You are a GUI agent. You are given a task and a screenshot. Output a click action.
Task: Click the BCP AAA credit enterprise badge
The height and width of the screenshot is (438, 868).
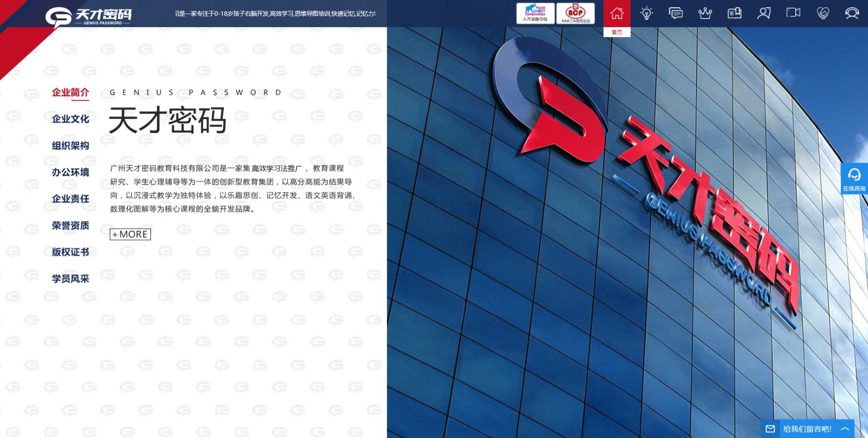[576, 13]
